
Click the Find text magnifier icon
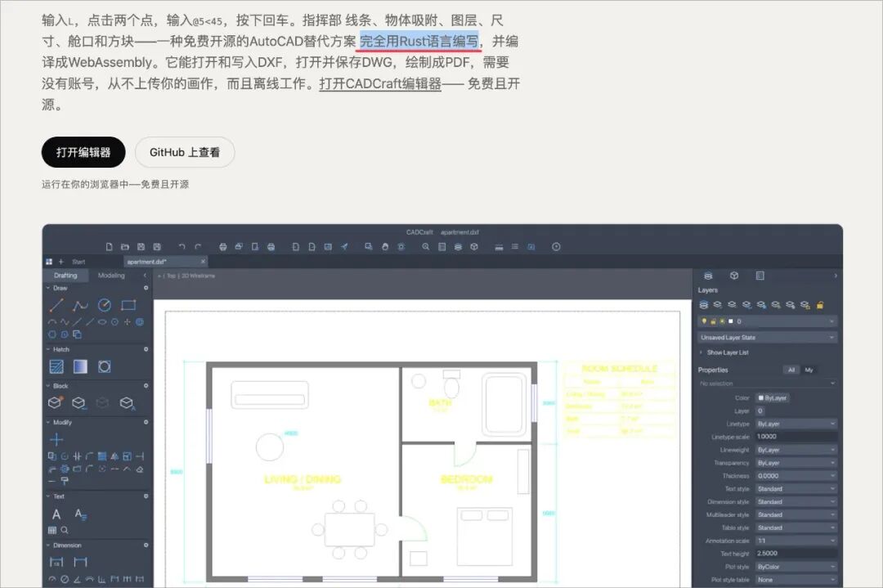tap(65, 530)
